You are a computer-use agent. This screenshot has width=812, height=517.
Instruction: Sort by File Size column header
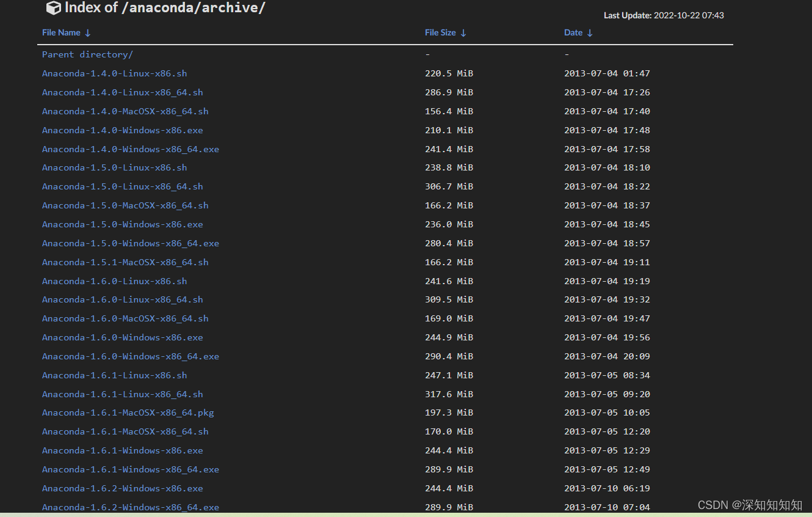[x=446, y=33]
